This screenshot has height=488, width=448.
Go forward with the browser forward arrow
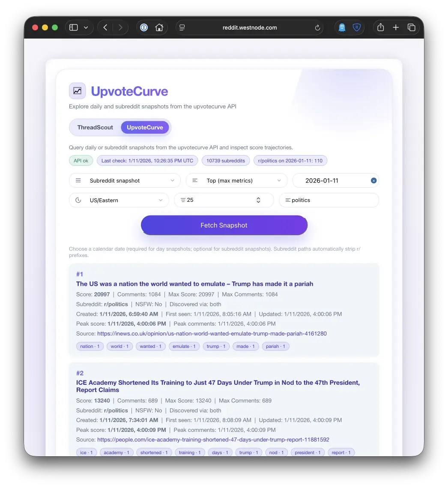(x=120, y=27)
